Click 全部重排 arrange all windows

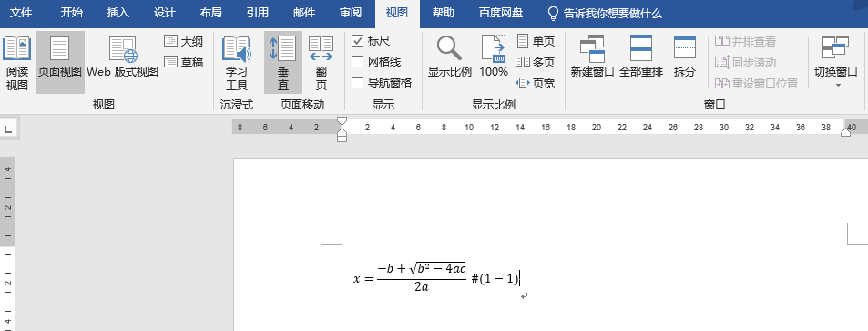(641, 57)
